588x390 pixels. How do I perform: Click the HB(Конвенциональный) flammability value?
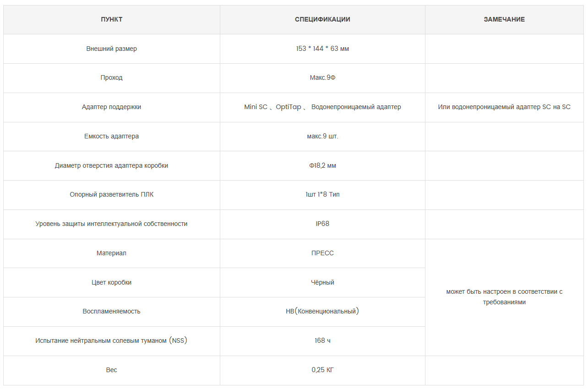tap(322, 311)
